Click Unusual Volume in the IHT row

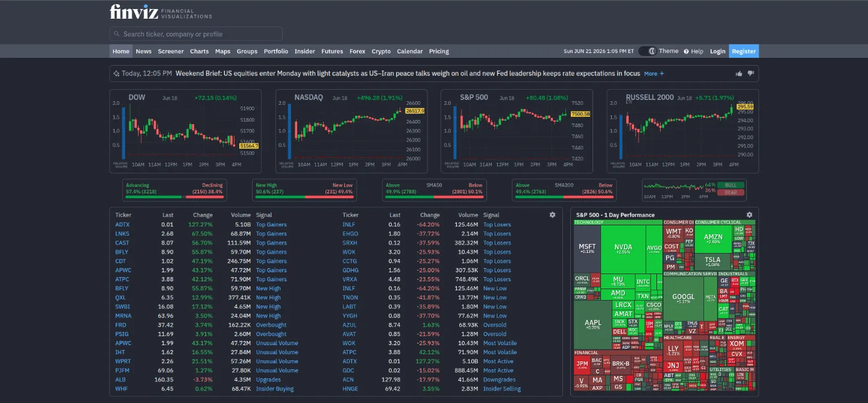pyautogui.click(x=277, y=352)
